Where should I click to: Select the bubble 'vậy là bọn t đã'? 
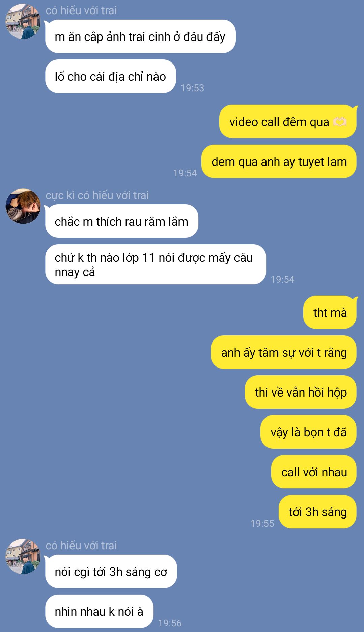(x=308, y=432)
